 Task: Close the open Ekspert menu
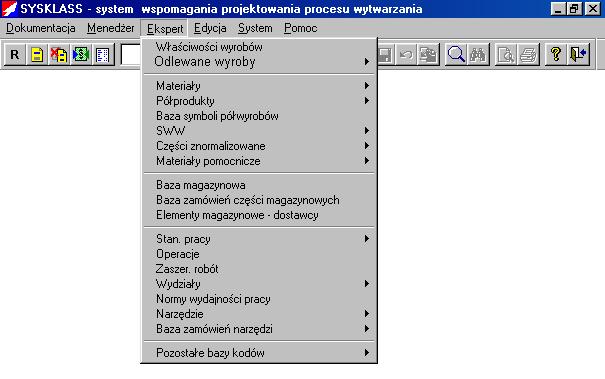165,29
